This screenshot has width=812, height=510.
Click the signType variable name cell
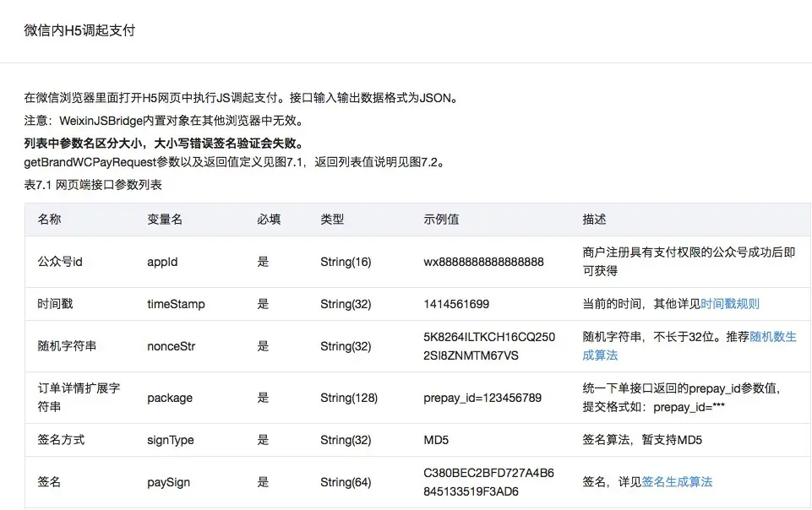click(171, 440)
